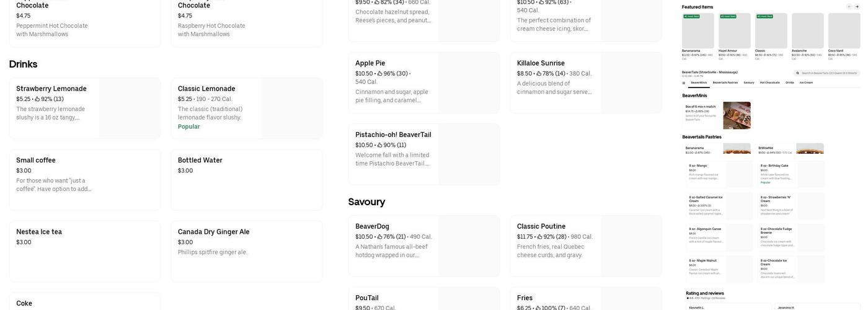Image resolution: width=868 pixels, height=310 pixels.
Task: Click the Box of 6 mix n match photo
Action: tap(737, 115)
